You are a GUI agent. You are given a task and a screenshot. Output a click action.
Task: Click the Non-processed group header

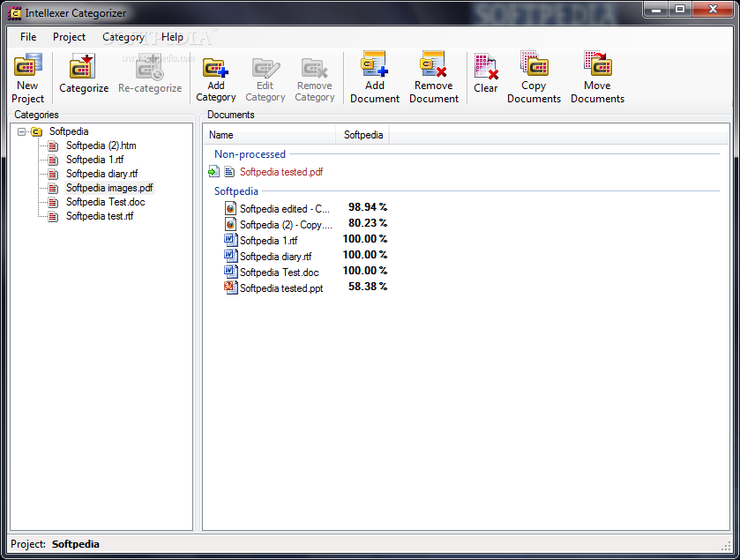250,154
